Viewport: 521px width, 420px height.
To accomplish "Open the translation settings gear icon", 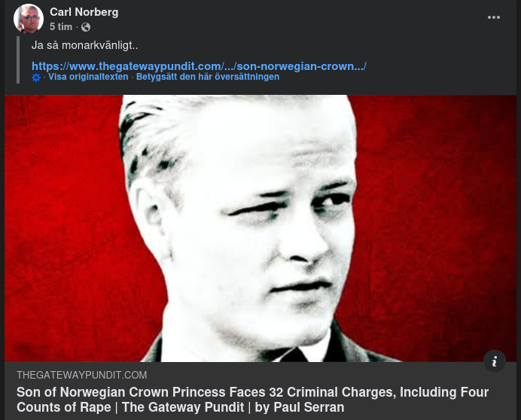I will (36, 78).
